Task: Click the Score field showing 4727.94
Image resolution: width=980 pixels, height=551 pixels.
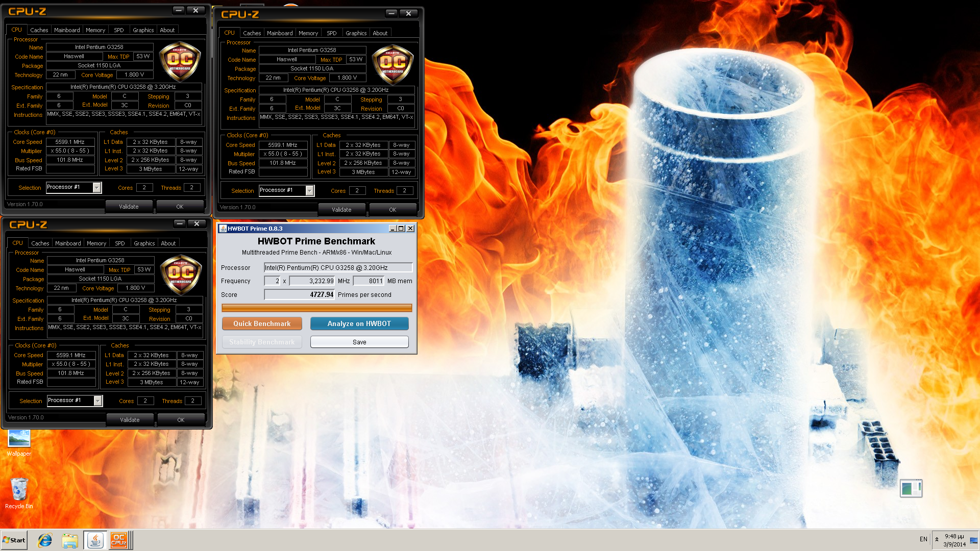Action: tap(300, 294)
